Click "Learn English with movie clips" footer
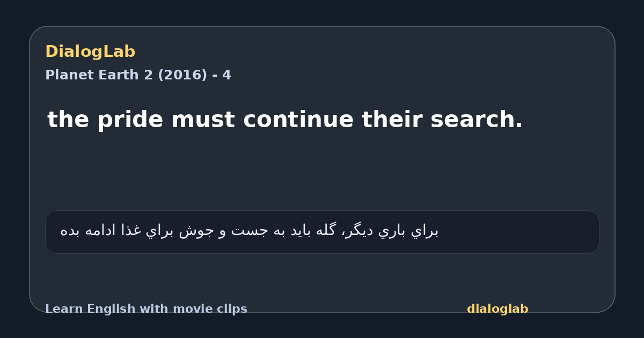The width and height of the screenshot is (644, 338). coord(146,309)
